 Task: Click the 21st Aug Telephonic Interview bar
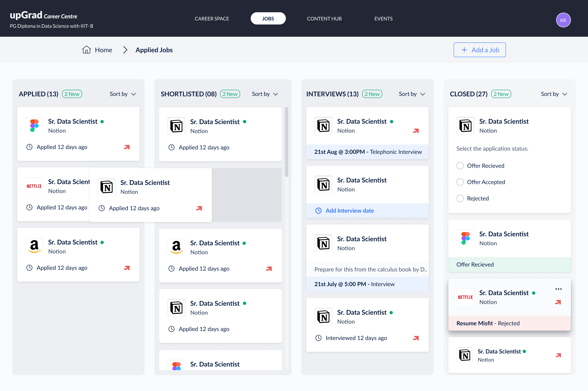pos(367,152)
